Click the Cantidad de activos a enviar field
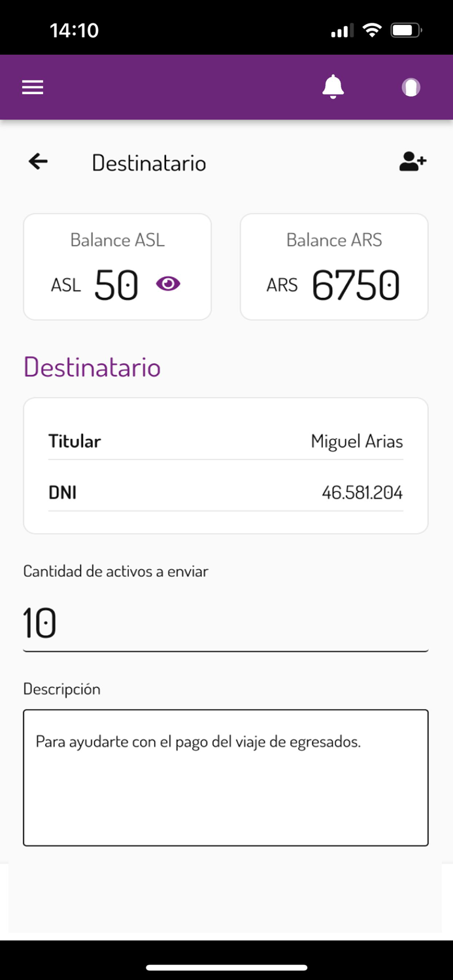The height and width of the screenshot is (980, 453). pos(226,622)
